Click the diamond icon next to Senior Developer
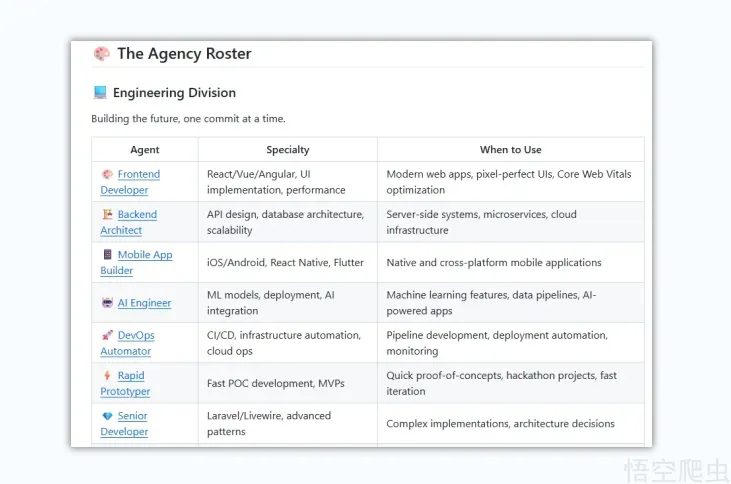The image size is (731, 484). [x=107, y=415]
